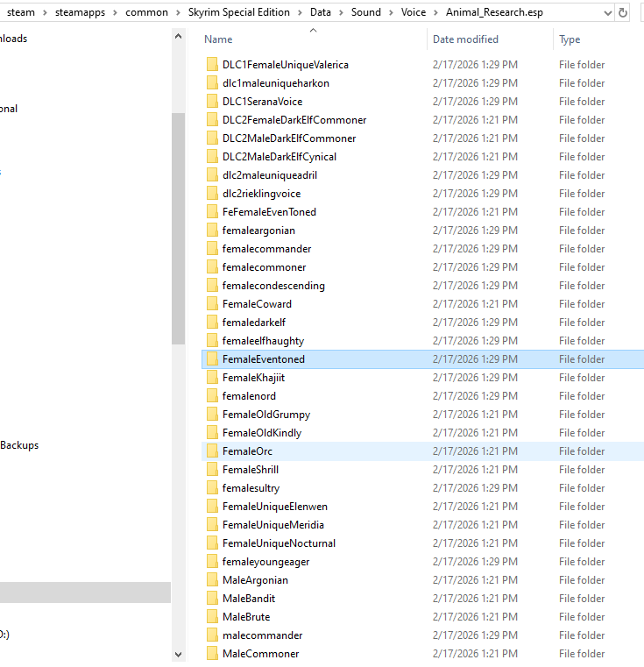Screen dimensions: 644x667
Task: Click the DLC1FemaleUniqueValerica folder icon
Action: click(212, 65)
